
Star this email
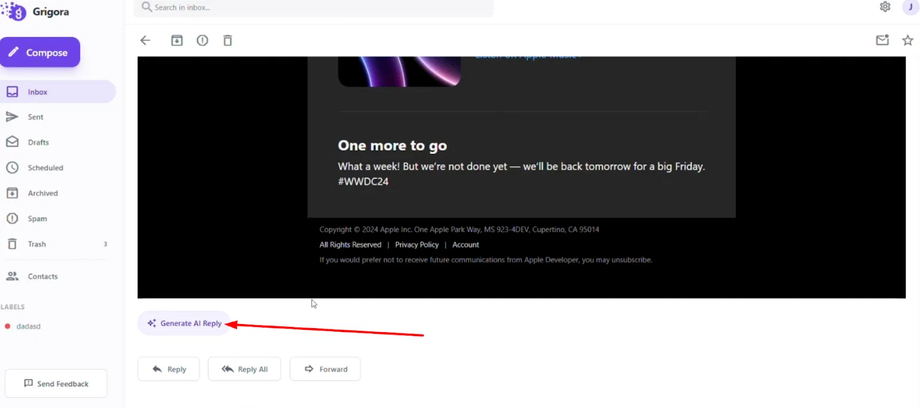pyautogui.click(x=908, y=40)
